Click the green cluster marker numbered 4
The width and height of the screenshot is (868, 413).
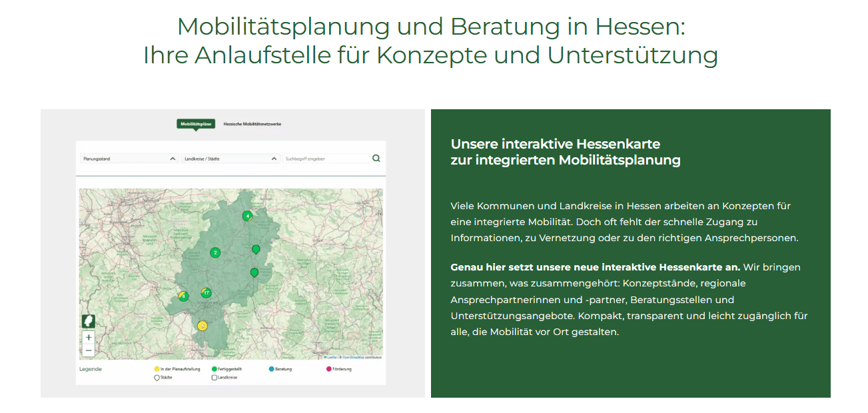248,216
